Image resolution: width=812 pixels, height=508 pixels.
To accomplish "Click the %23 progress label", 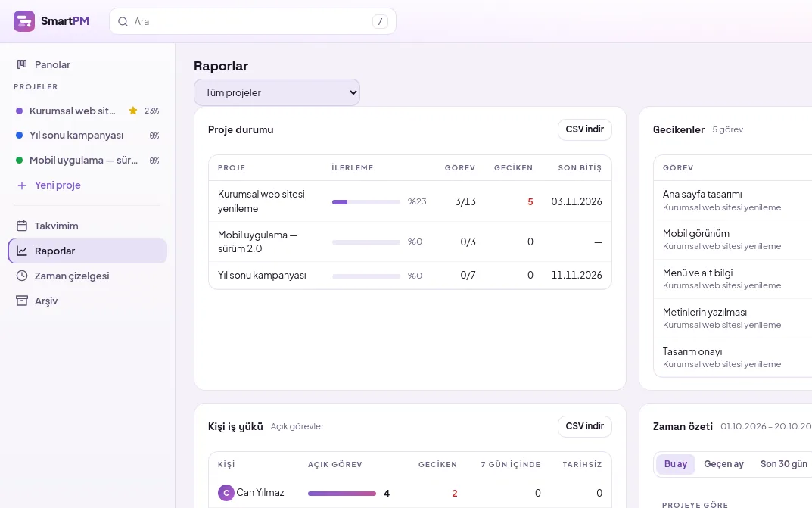I will (417, 201).
